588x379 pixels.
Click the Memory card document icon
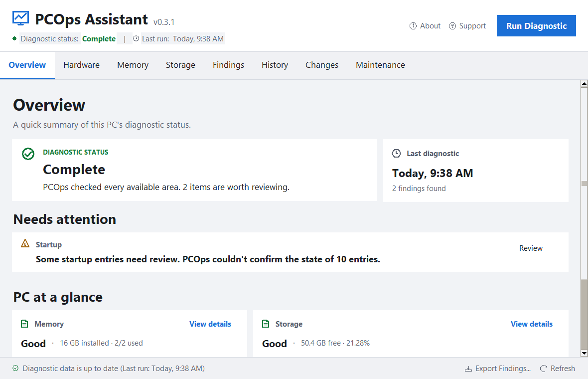[24, 324]
